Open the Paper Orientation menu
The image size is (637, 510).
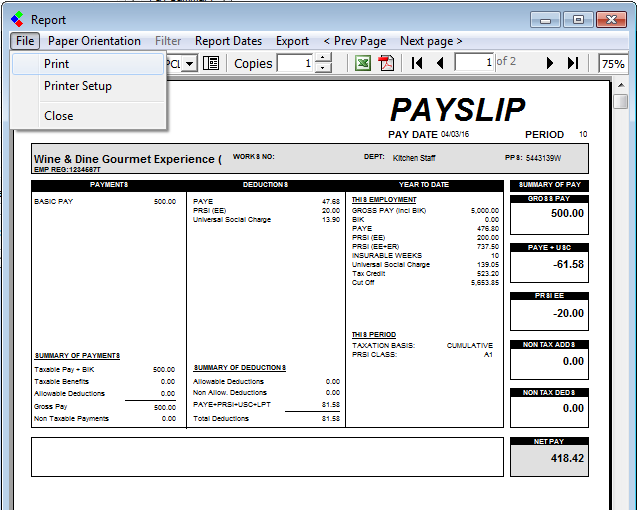[x=94, y=41]
